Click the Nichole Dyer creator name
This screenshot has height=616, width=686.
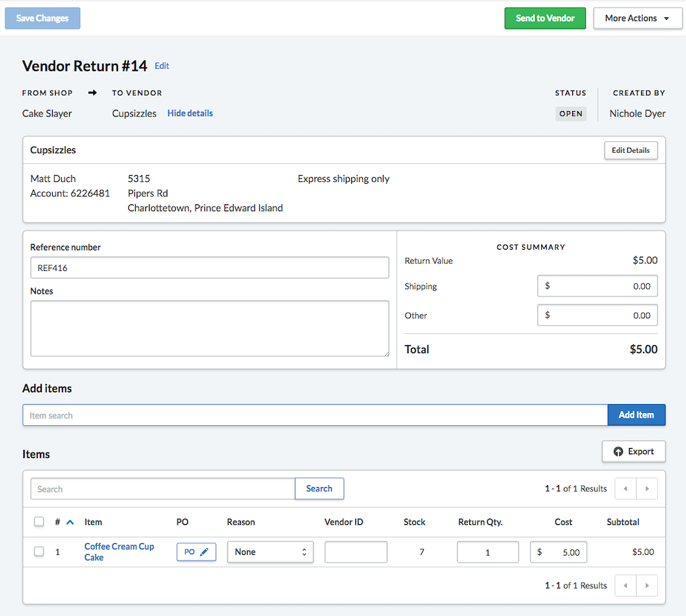tap(637, 113)
